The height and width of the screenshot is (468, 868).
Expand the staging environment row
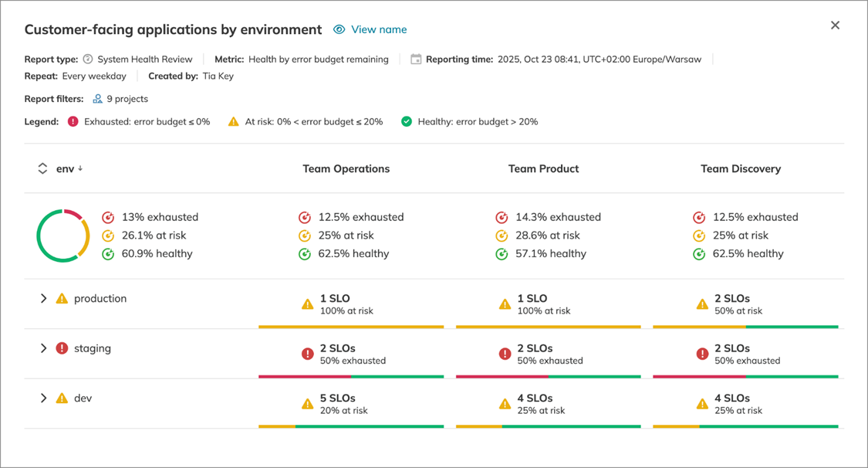point(44,348)
